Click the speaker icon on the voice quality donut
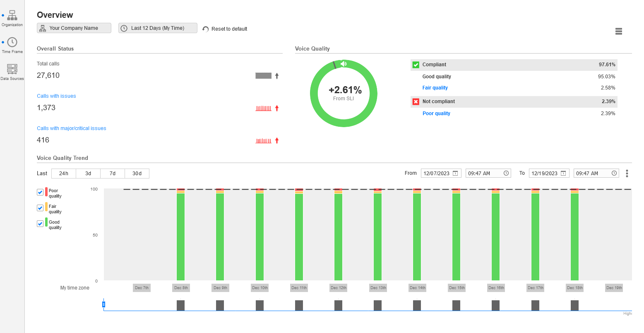 tap(344, 64)
